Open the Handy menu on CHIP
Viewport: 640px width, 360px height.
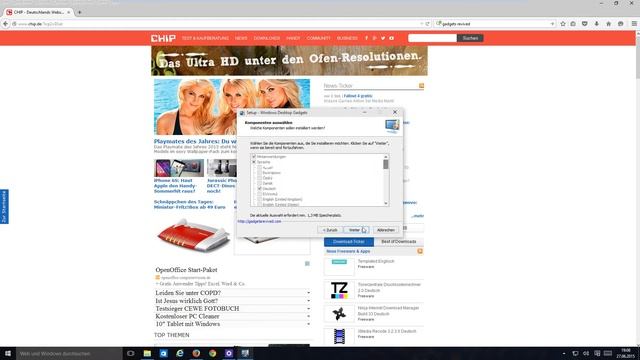coord(293,38)
